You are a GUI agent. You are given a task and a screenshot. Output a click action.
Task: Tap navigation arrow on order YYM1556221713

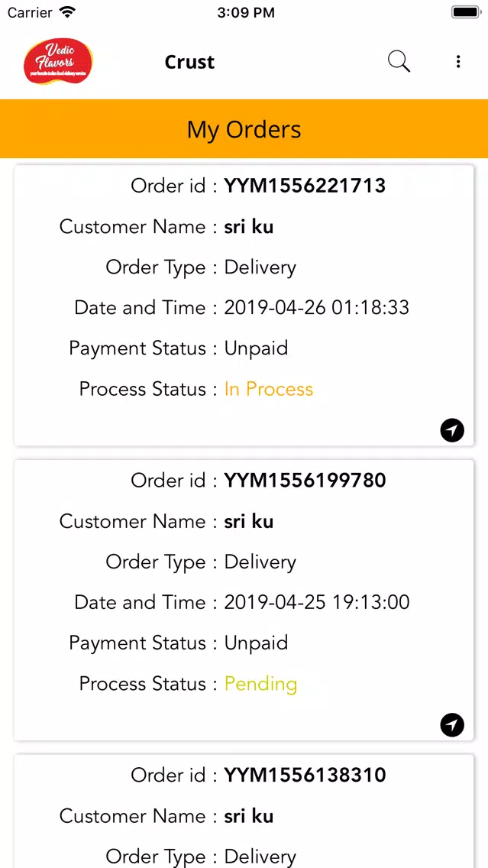pyautogui.click(x=452, y=431)
